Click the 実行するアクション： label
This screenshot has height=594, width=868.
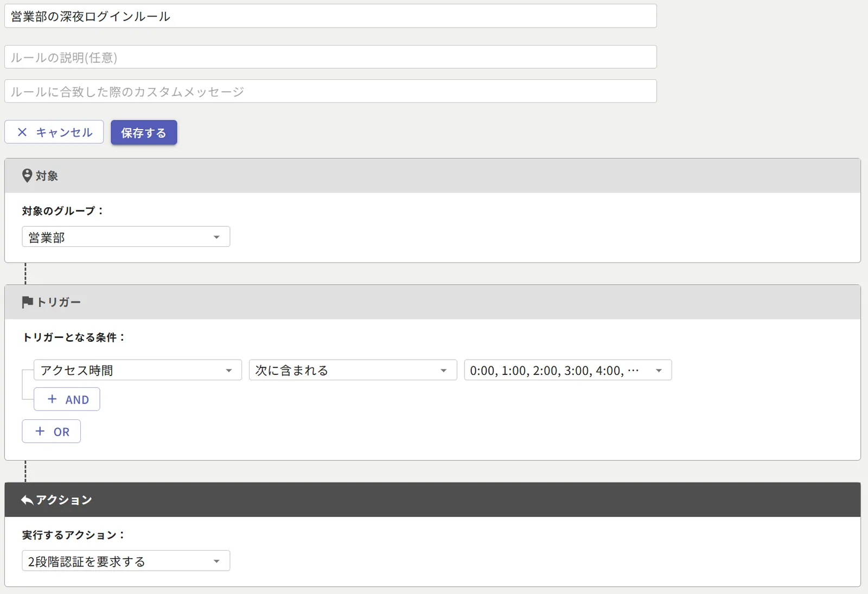point(74,535)
